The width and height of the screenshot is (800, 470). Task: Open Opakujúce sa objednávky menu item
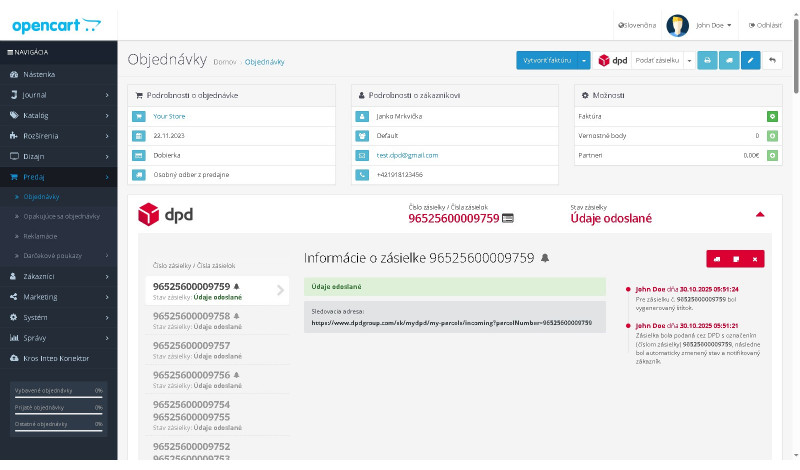(x=59, y=216)
